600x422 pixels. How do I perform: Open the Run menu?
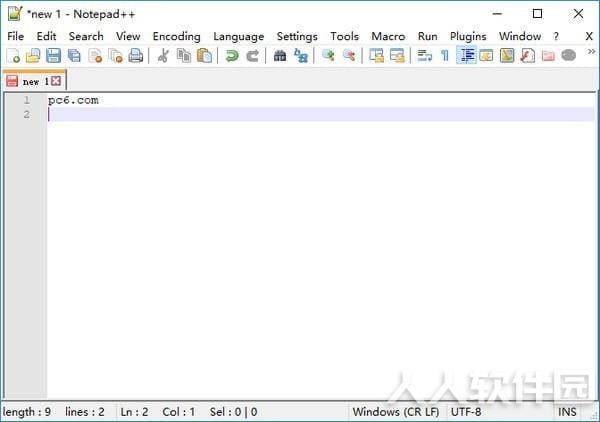point(428,36)
